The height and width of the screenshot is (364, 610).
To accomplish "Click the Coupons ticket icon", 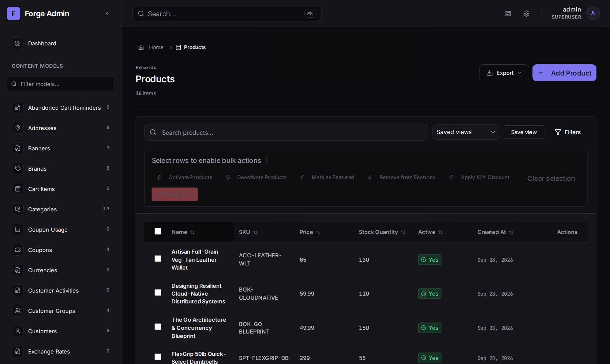I will [x=18, y=250].
